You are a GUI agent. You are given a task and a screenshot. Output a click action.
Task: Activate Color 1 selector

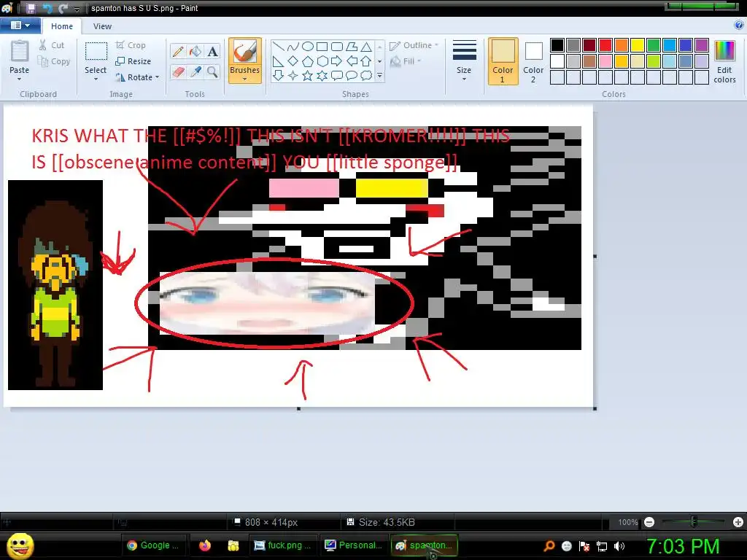(503, 61)
